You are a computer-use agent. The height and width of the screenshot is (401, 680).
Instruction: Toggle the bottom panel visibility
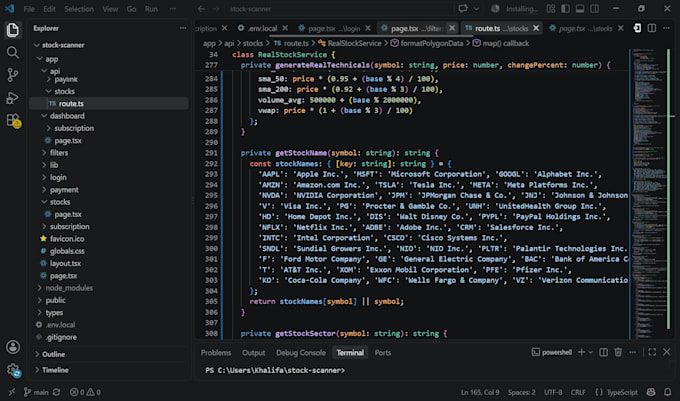point(580,9)
